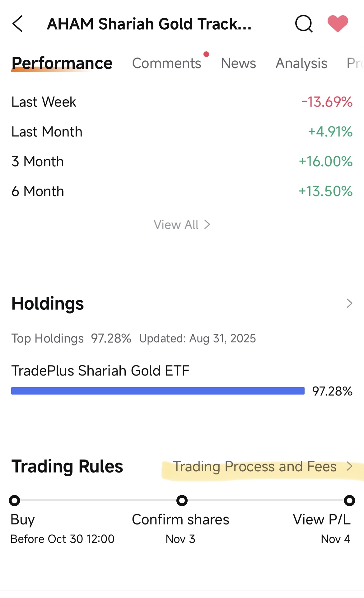Image resolution: width=364 pixels, height=598 pixels.
Task: Select the View P/L step marker
Action: (349, 501)
